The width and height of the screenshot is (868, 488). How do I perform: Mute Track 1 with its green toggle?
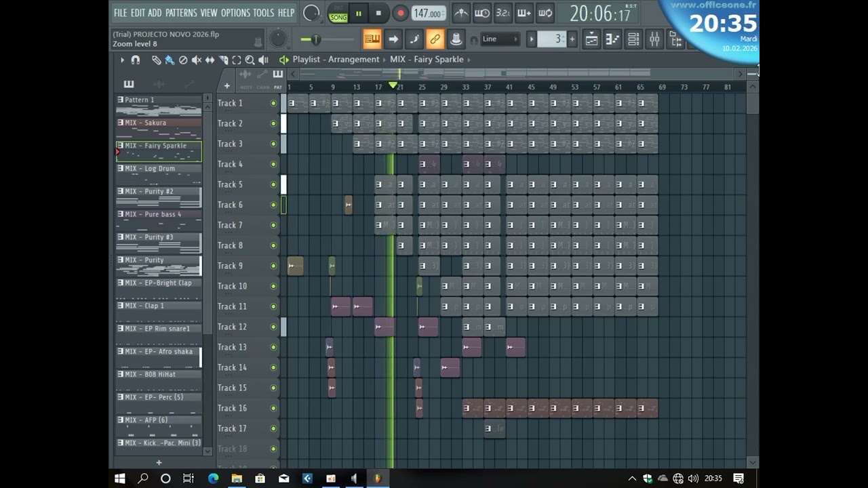pos(273,104)
